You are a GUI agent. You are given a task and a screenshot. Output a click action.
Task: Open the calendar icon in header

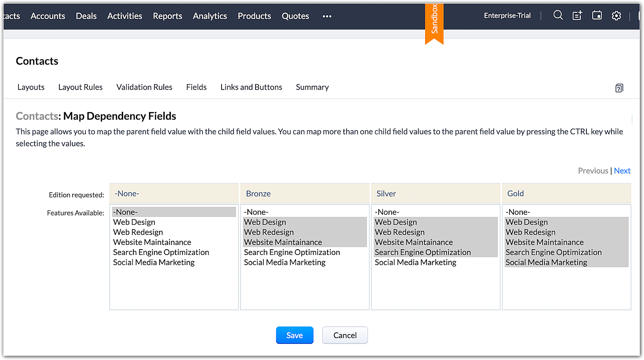coord(597,15)
